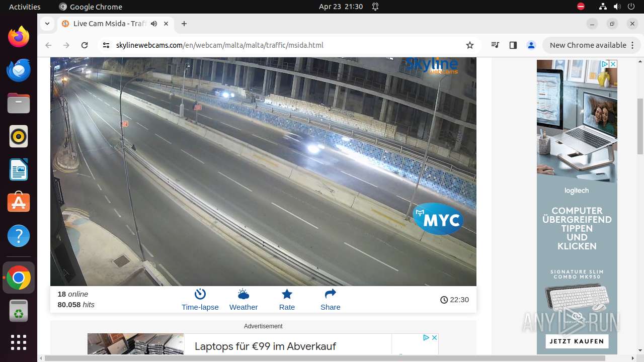Open the power menu icon
This screenshot has width=644, height=362.
(x=631, y=7)
